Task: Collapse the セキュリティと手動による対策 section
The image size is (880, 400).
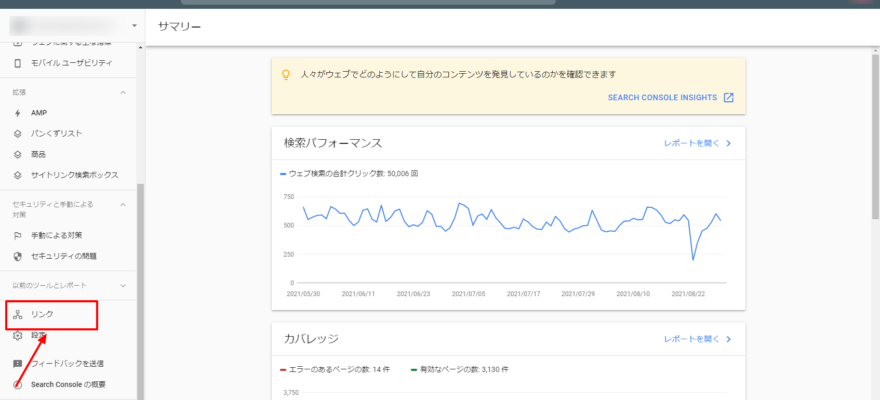Action: click(x=123, y=204)
